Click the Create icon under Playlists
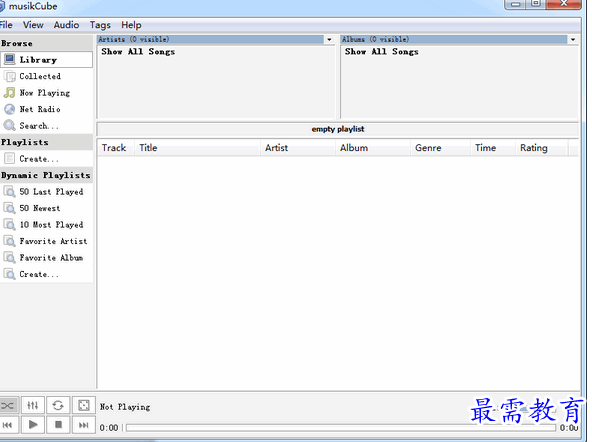This screenshot has width=592, height=442. [9, 159]
